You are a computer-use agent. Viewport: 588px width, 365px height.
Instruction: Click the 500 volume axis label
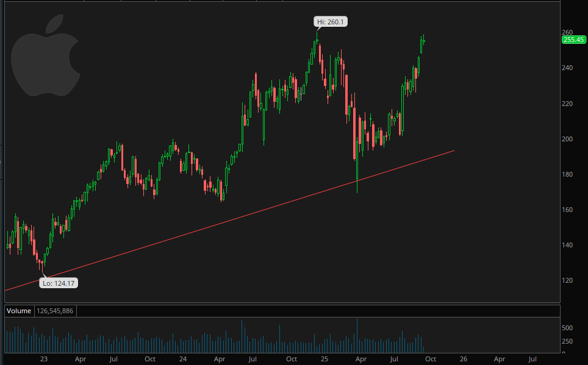pos(567,328)
